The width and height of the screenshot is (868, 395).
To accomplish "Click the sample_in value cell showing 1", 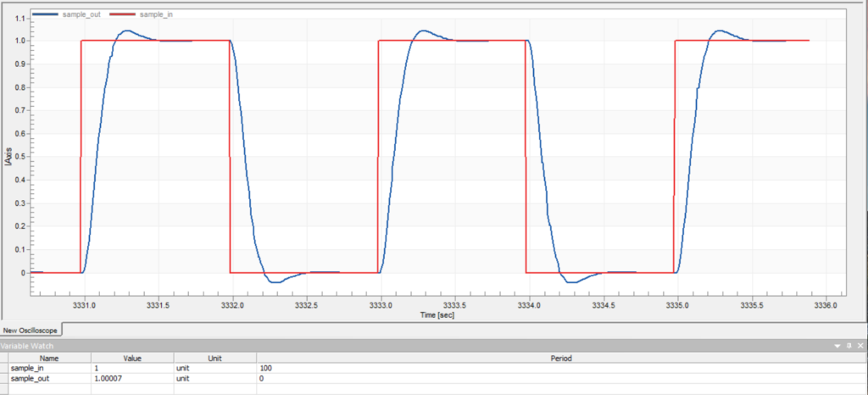I will [x=132, y=368].
